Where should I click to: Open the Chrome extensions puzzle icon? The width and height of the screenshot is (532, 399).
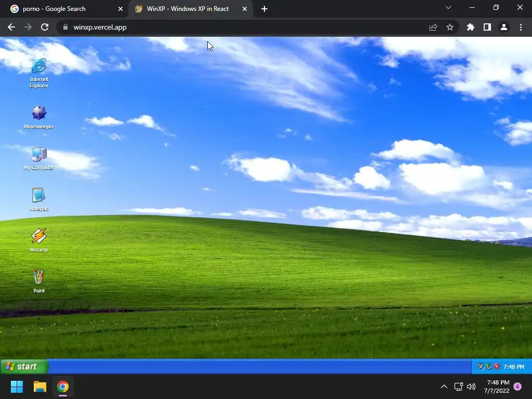[x=470, y=27]
